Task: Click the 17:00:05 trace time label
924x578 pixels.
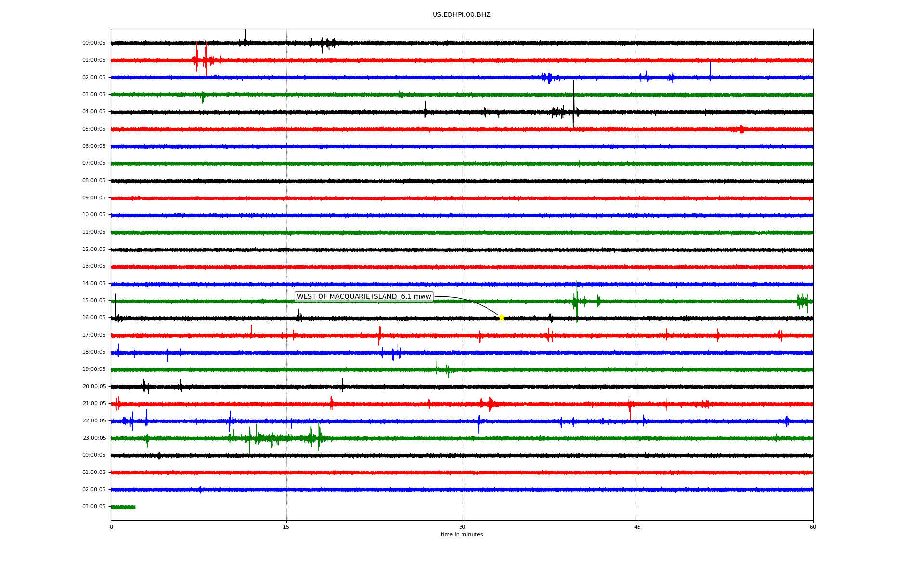Action: tap(94, 335)
